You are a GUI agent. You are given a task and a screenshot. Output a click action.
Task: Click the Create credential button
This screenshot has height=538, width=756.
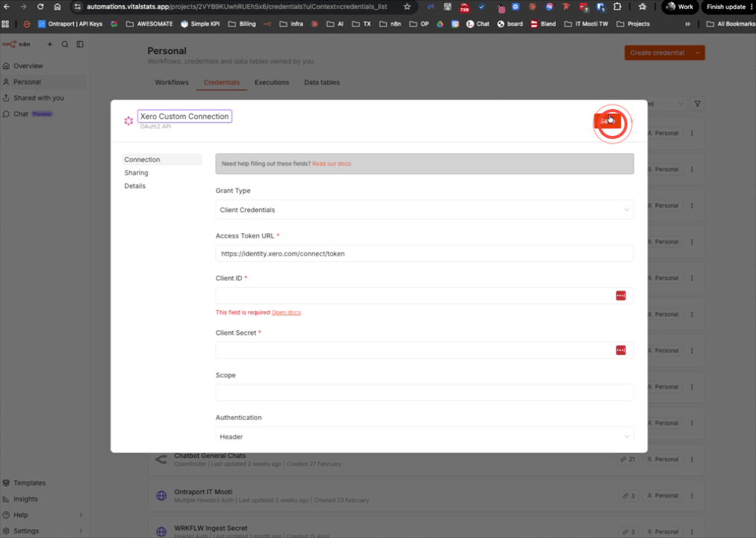pyautogui.click(x=657, y=52)
